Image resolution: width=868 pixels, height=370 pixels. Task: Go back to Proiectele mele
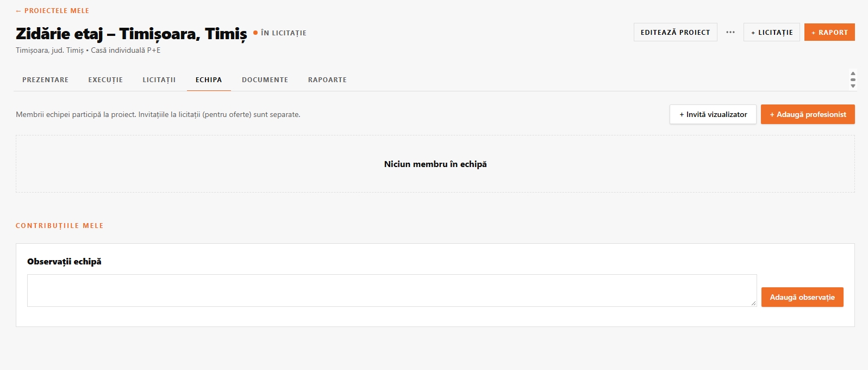pos(52,11)
